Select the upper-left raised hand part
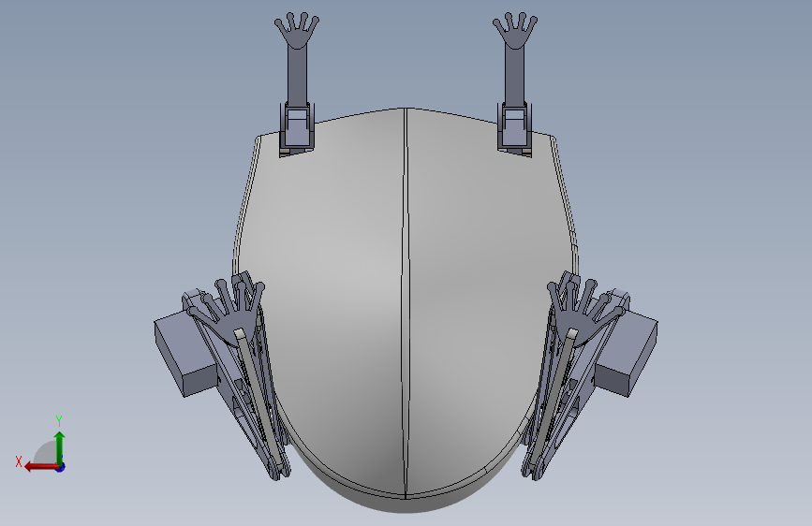 [x=297, y=30]
